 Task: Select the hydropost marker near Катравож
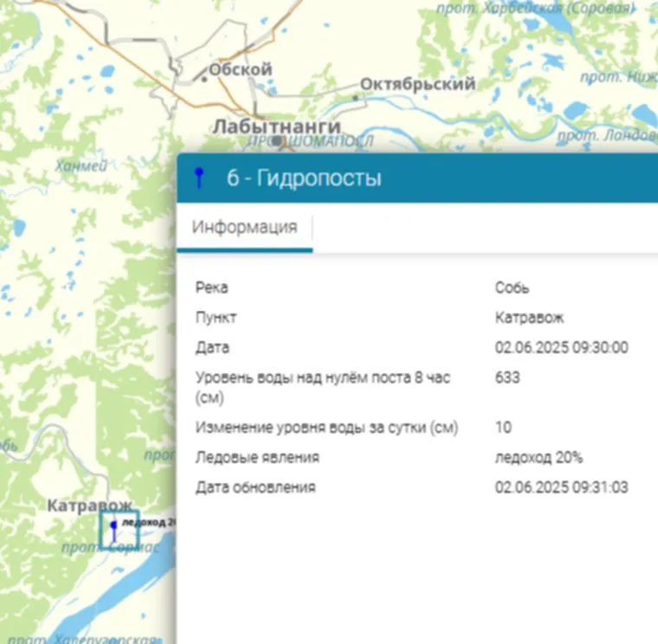click(113, 530)
